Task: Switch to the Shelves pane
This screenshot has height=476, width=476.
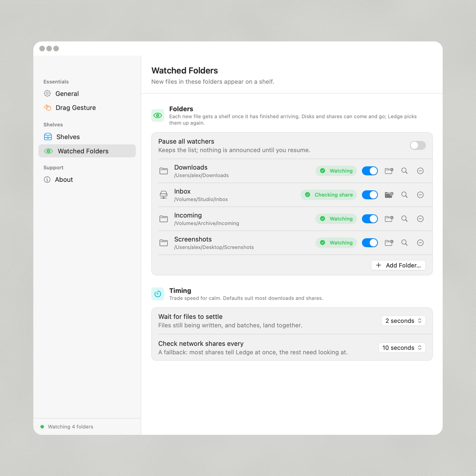Action: (87, 137)
